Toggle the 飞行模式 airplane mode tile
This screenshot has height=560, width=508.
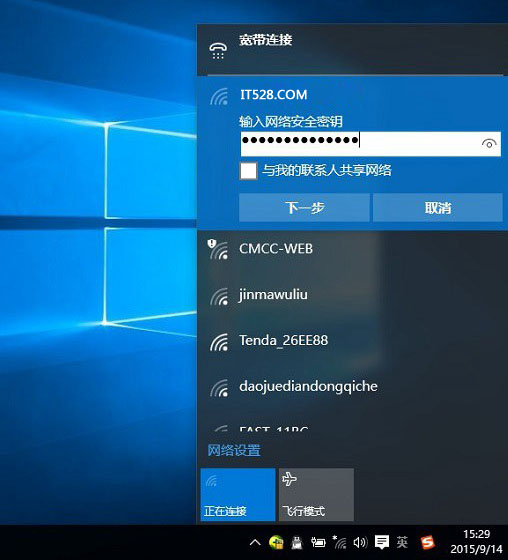point(316,494)
